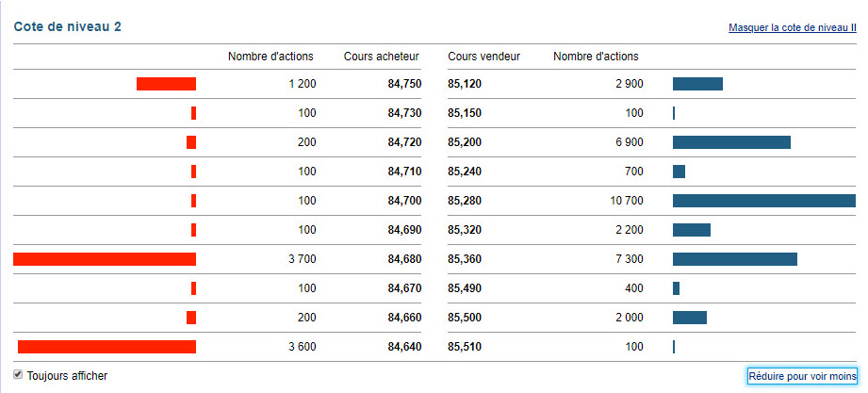Select ask price 85,510
Image resolution: width=868 pixels, height=393 pixels.
pos(465,347)
